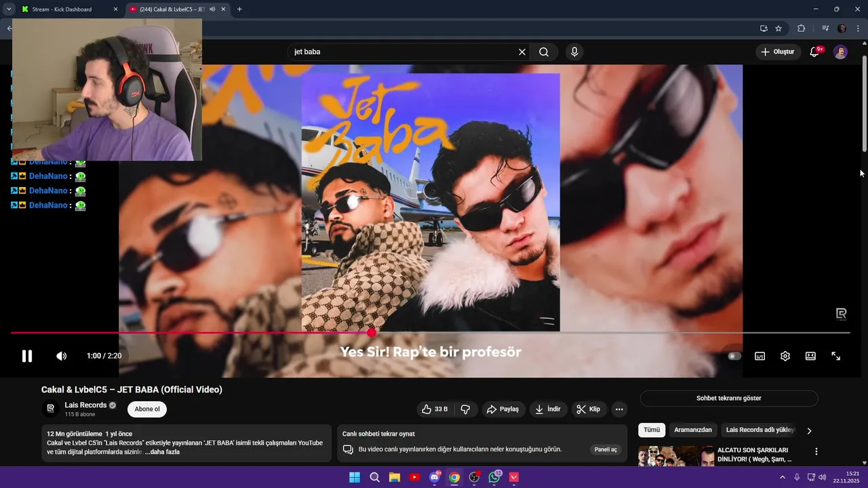Select the Aramanızdan filter chip
The image size is (868, 488).
click(x=693, y=430)
